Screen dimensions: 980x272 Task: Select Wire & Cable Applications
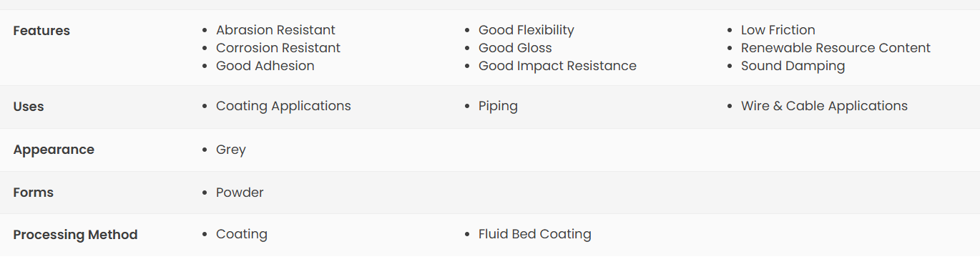tap(824, 106)
